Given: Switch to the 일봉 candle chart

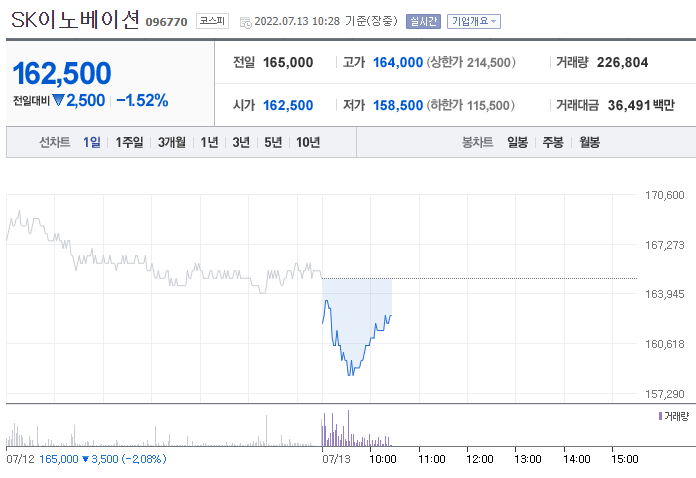Looking at the screenshot, I should [518, 142].
